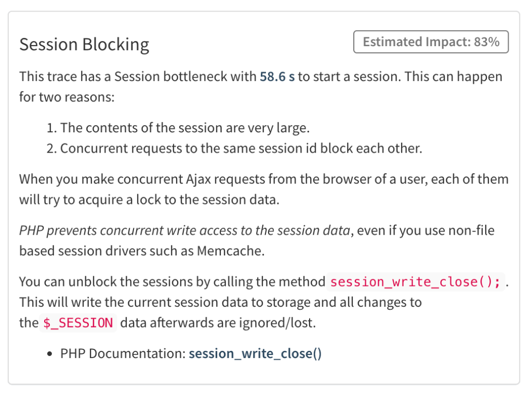The width and height of the screenshot is (532, 396).
Task: Click the Session Blocking heading
Action: tap(84, 45)
